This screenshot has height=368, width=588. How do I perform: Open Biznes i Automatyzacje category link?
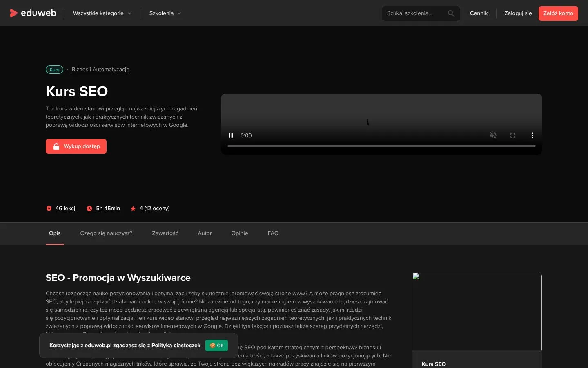pos(100,70)
